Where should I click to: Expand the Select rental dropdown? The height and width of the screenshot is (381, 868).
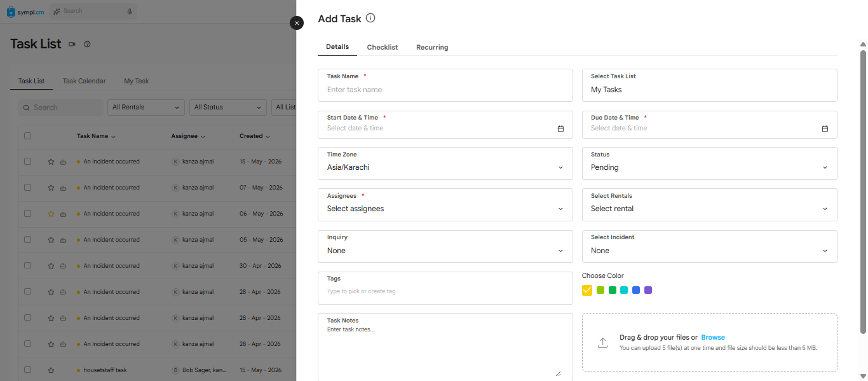coord(710,205)
